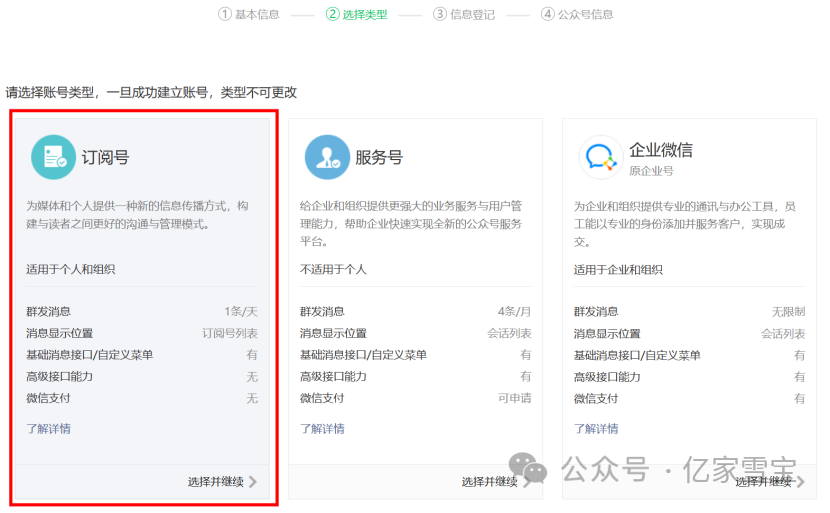Click the 服务号 blue person icon
830x513 pixels.
(x=327, y=157)
